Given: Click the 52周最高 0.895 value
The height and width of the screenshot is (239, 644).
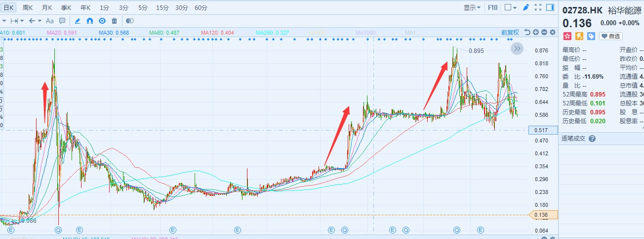Looking at the screenshot, I should (598, 94).
